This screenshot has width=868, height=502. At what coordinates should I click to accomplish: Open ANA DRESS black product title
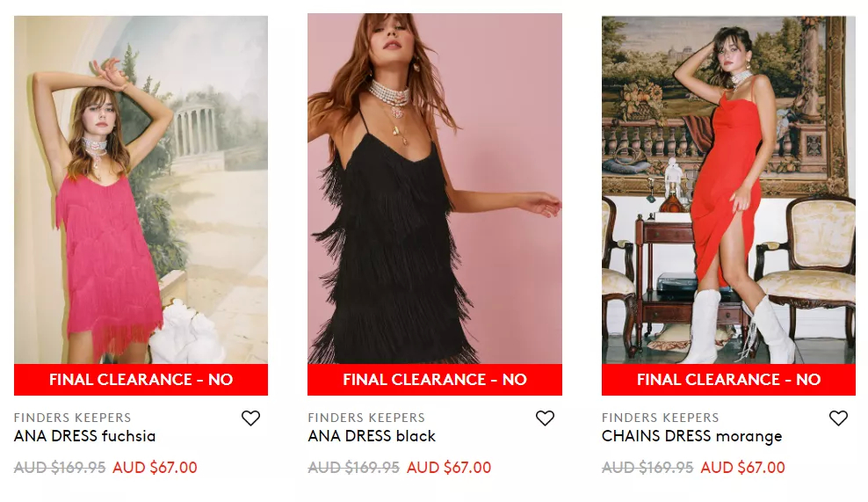372,437
